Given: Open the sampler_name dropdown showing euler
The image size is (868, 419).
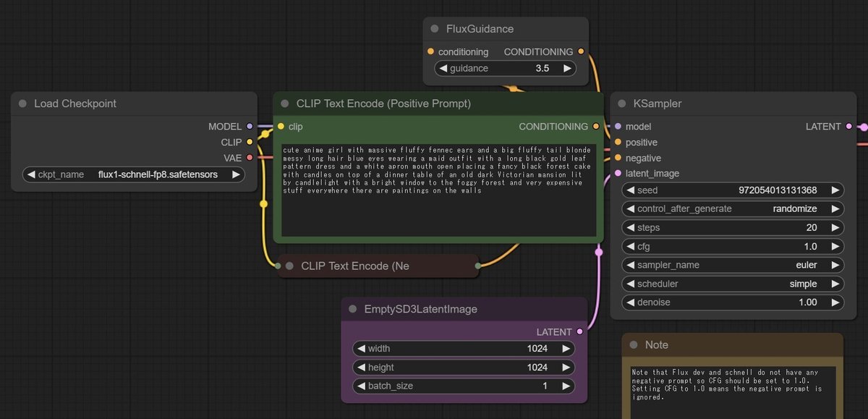Looking at the screenshot, I should 733,265.
